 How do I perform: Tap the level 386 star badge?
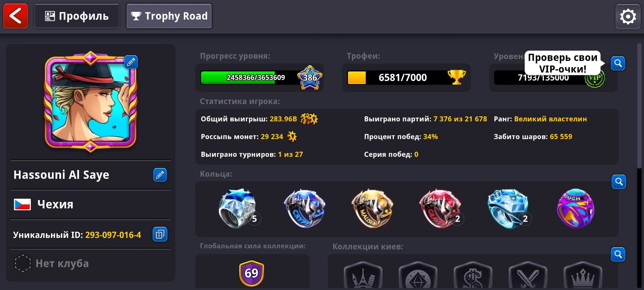[x=310, y=78]
